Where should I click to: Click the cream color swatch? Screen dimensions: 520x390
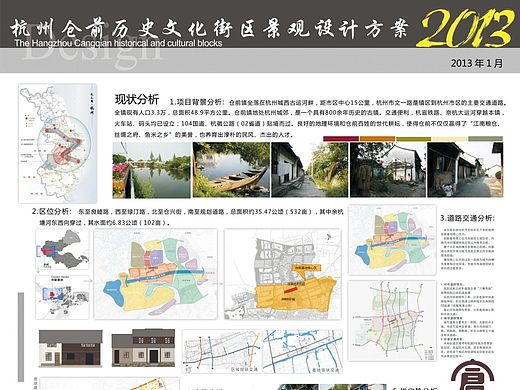click(x=449, y=138)
